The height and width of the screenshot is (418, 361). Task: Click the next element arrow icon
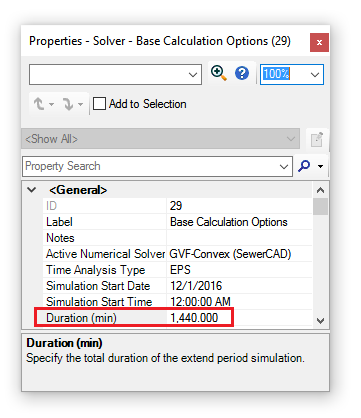tap(68, 104)
